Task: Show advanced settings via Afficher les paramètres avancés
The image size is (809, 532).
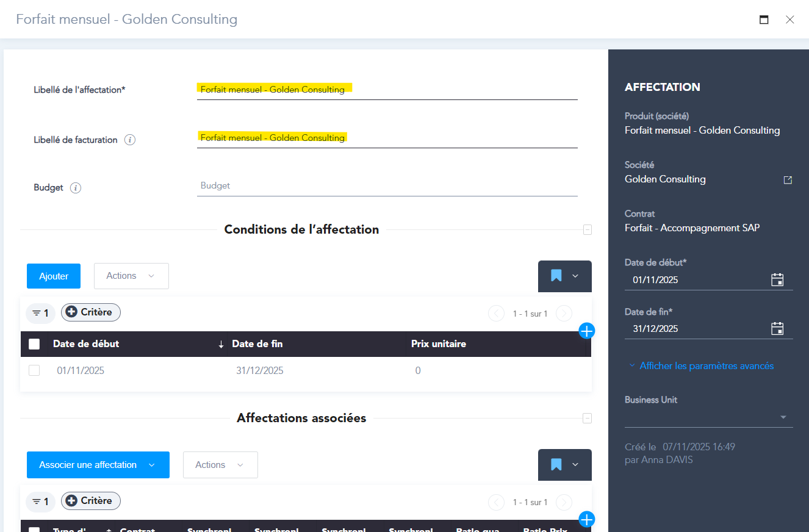Action: [x=706, y=366]
